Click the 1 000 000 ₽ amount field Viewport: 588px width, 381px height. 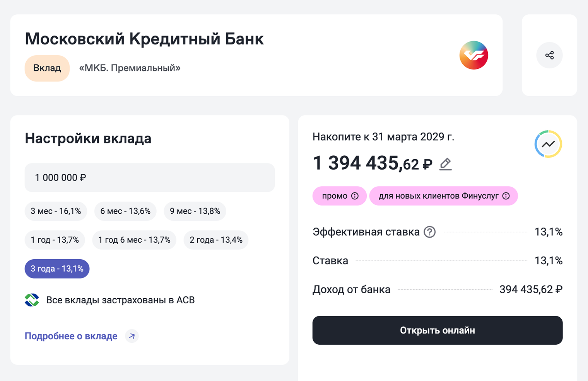click(150, 177)
